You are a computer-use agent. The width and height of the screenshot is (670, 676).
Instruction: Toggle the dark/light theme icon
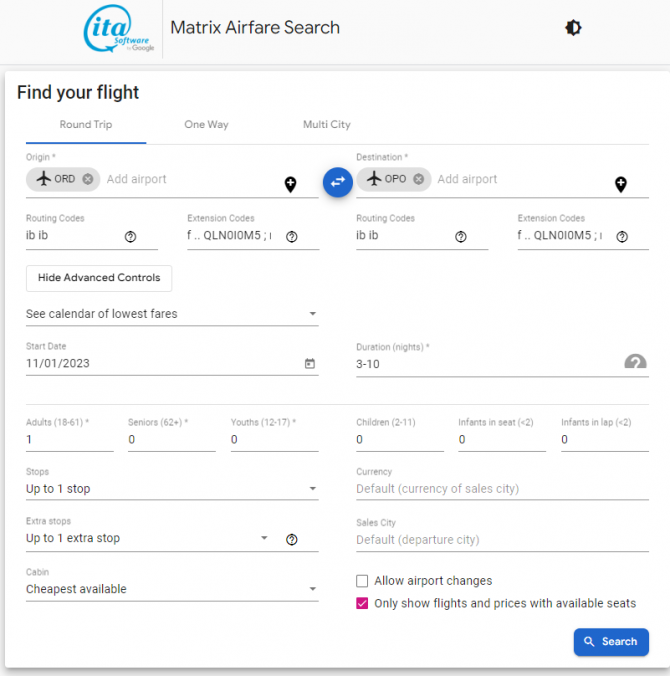pos(573,28)
